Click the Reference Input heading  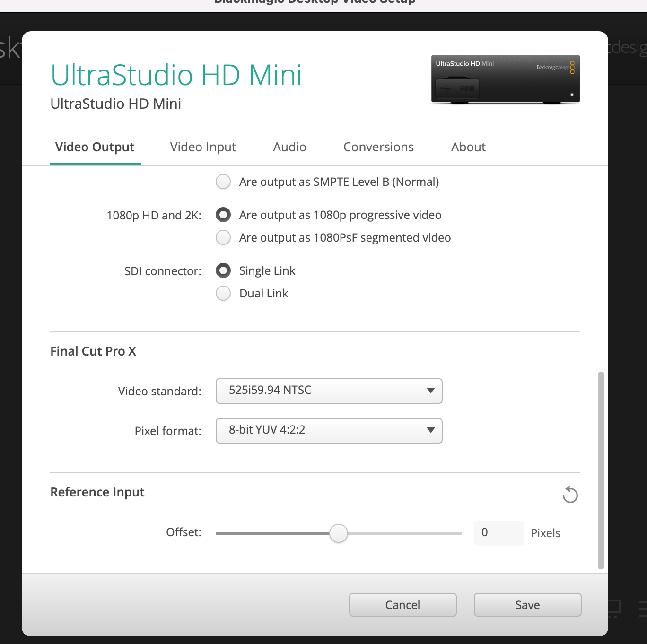tap(97, 492)
